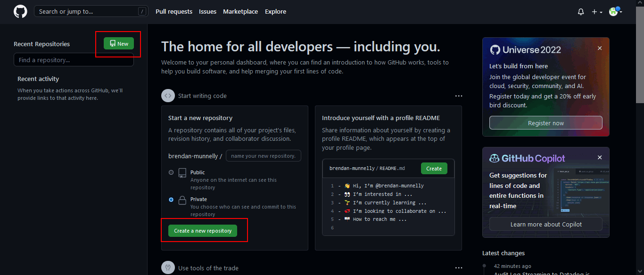Screen dimensions: 644x275
Task: Open the notifications bell
Action: tap(581, 12)
